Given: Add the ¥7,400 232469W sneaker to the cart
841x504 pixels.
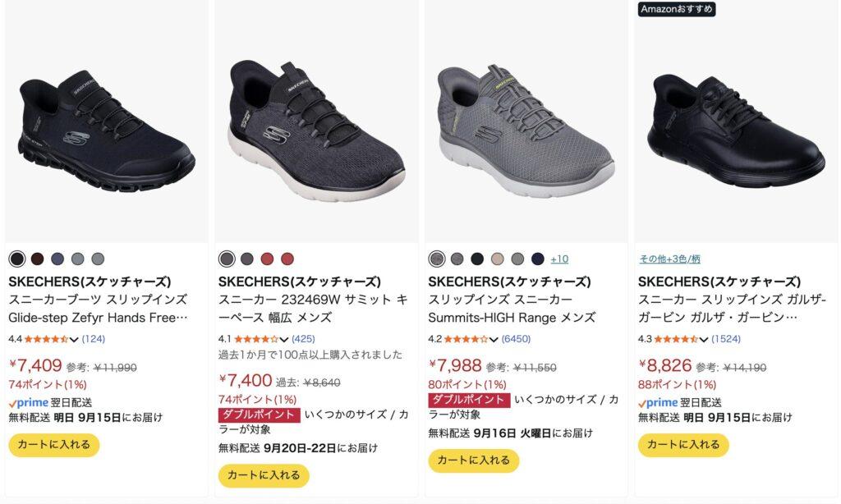Looking at the screenshot, I should 264,475.
